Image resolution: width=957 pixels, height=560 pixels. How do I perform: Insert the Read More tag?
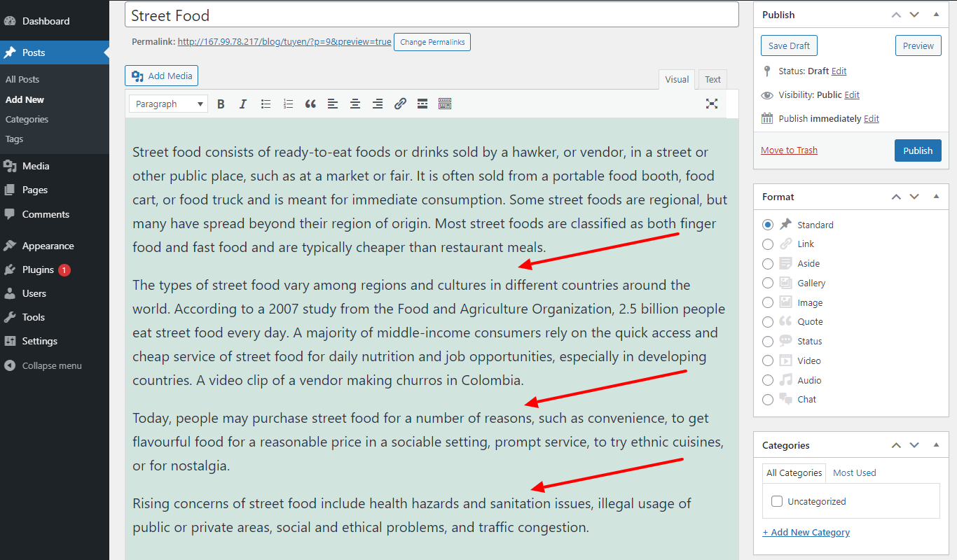coord(422,104)
